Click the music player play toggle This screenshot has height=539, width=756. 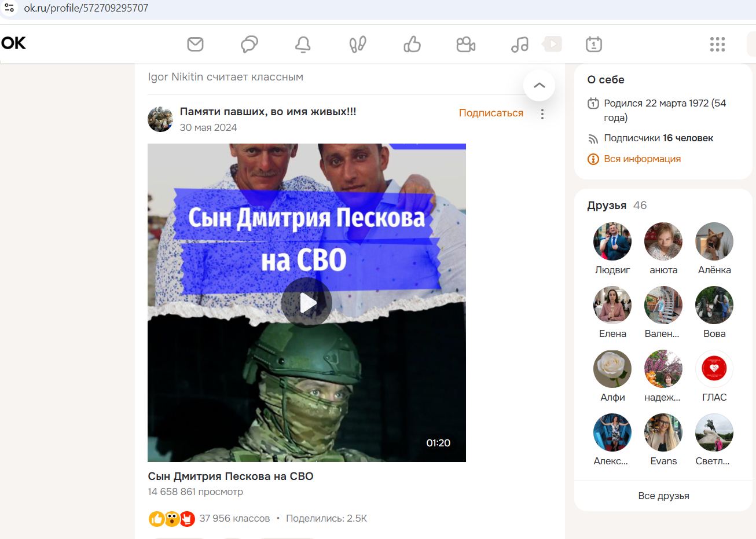point(552,44)
